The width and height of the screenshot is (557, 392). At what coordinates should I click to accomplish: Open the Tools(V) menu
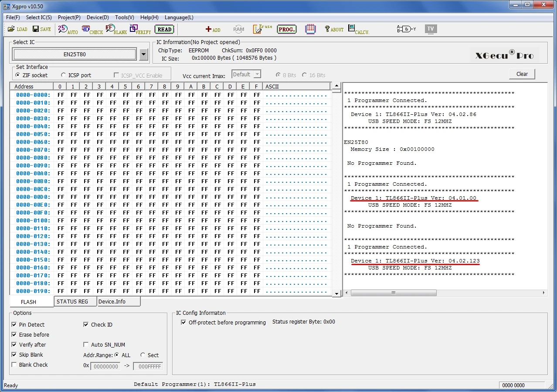click(x=125, y=17)
